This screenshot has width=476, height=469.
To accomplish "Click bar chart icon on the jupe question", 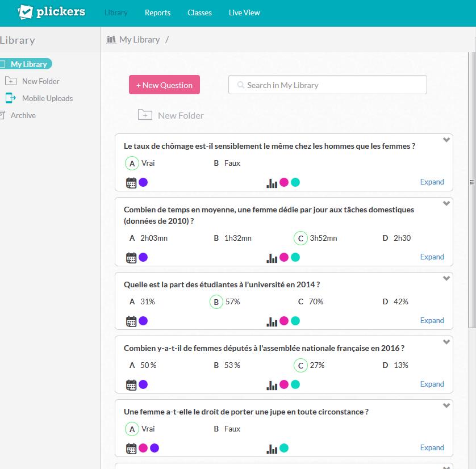I will (x=272, y=449).
